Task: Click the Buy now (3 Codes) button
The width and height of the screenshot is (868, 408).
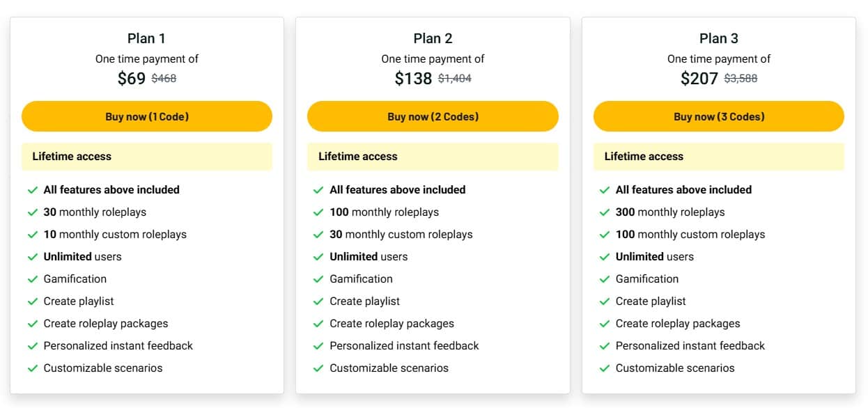Action: (x=718, y=116)
